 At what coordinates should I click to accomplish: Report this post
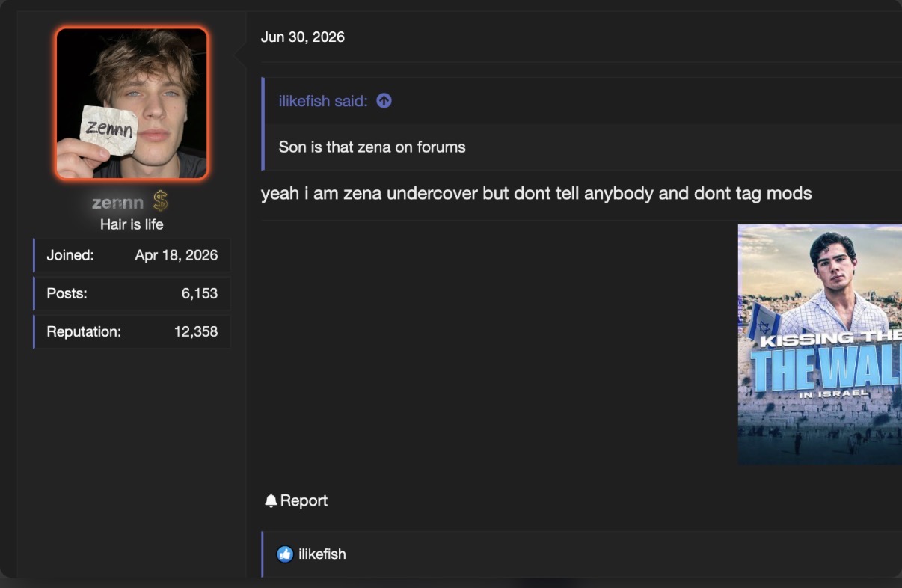coord(296,501)
